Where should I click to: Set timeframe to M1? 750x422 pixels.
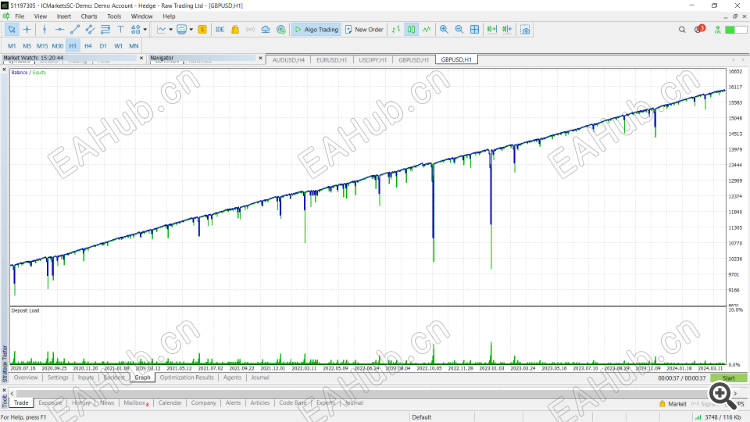pyautogui.click(x=11, y=46)
